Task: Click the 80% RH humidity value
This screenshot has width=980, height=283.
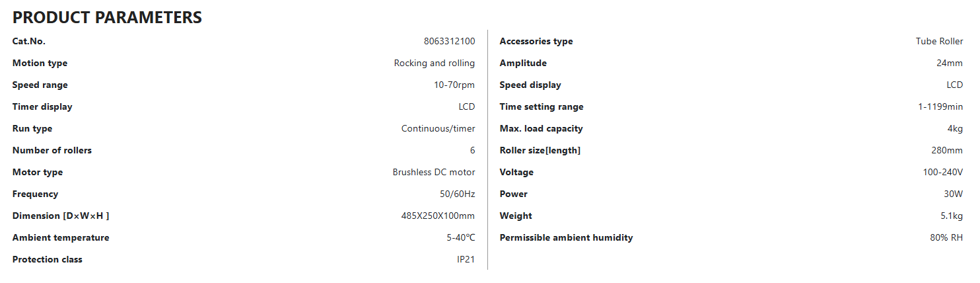Action: point(946,237)
